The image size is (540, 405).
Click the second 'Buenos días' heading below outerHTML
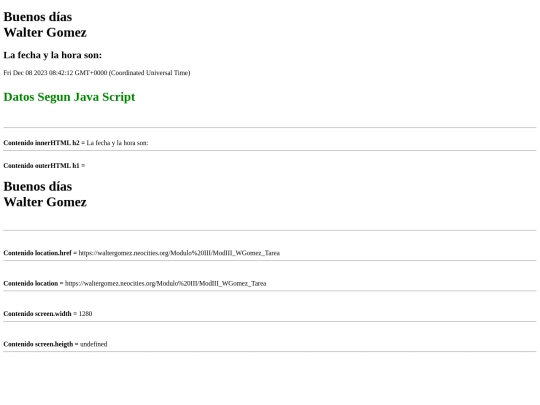point(38,186)
